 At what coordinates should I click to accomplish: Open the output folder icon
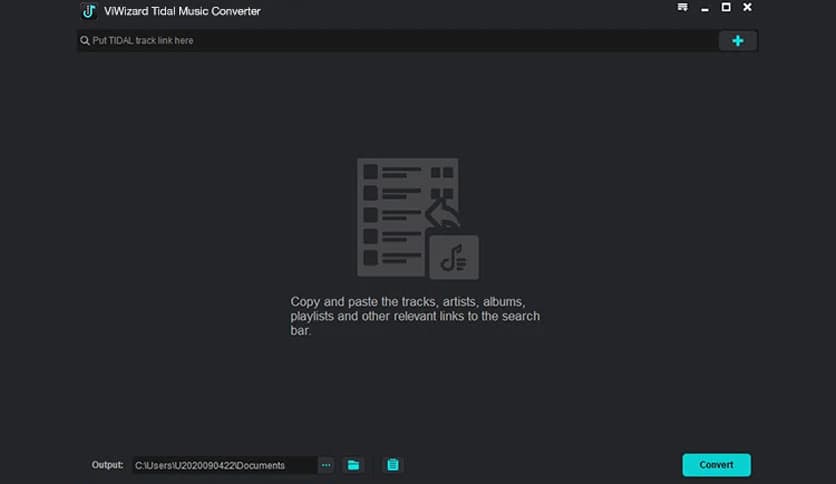[x=353, y=465]
